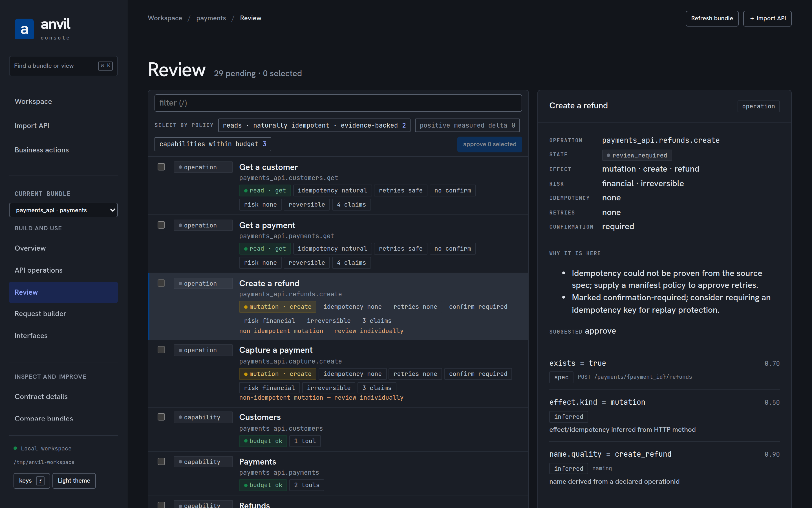
Task: Click the + Import API button
Action: (767, 18)
